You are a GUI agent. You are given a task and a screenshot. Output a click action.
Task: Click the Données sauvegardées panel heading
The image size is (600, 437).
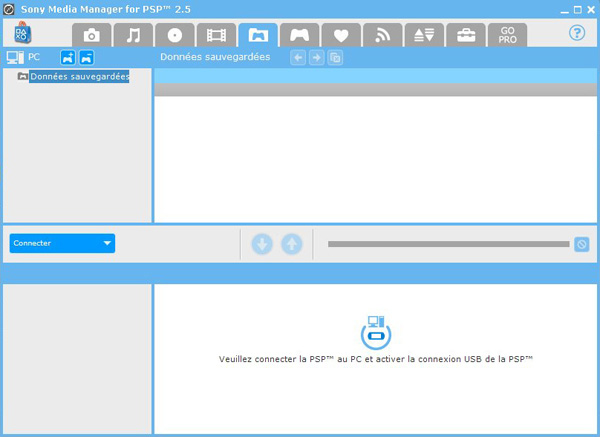[215, 57]
